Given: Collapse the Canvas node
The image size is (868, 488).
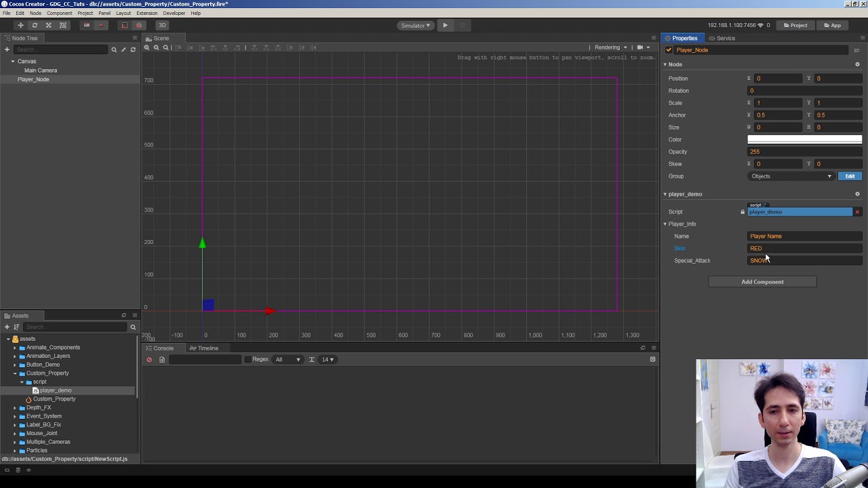Looking at the screenshot, I should pyautogui.click(x=12, y=61).
